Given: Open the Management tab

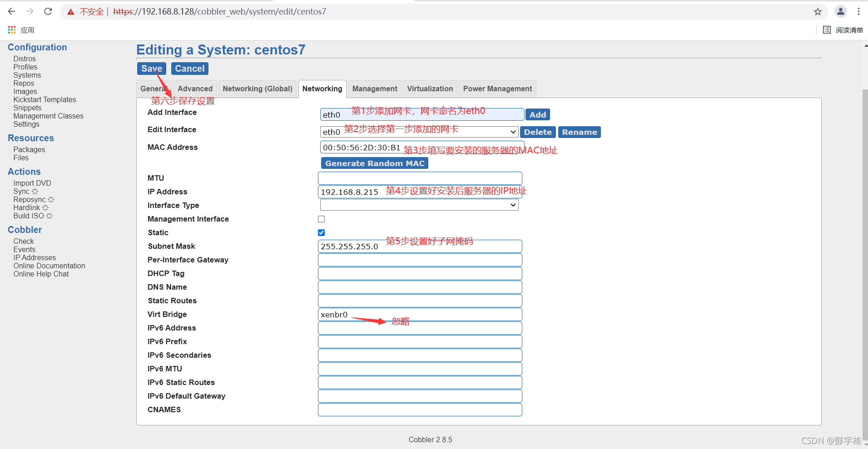Looking at the screenshot, I should pos(375,89).
